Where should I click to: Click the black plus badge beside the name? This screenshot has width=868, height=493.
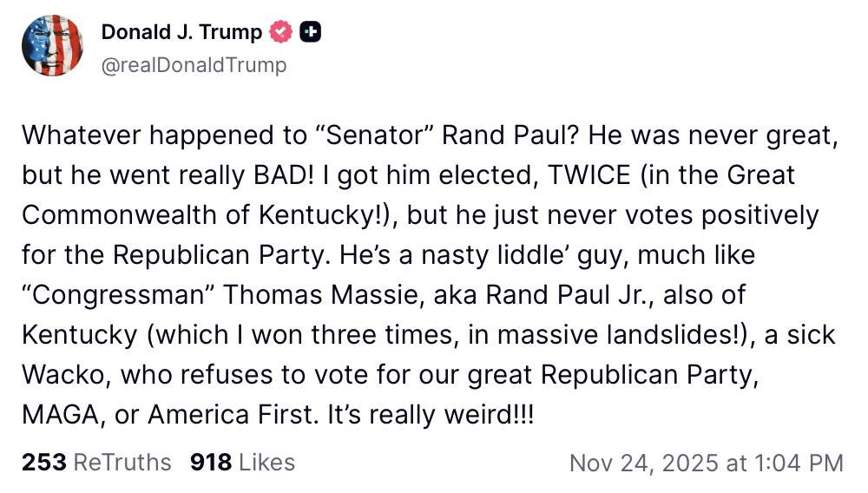pos(310,33)
